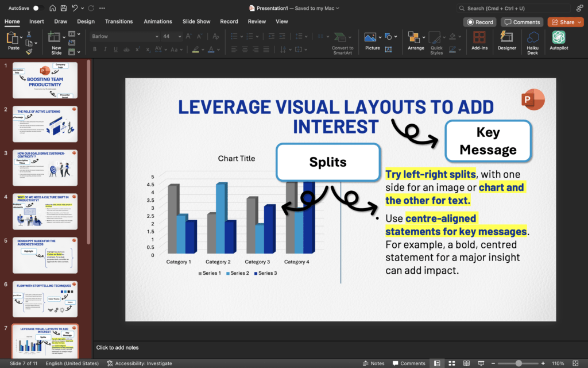Viewport: 588px width, 368px height.
Task: Open Haiku Deck add-in
Action: 533,41
